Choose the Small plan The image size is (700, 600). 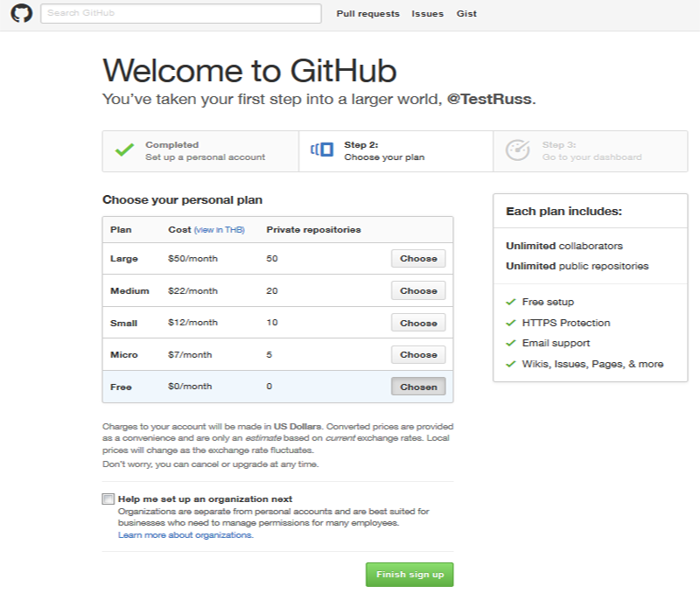(x=418, y=323)
